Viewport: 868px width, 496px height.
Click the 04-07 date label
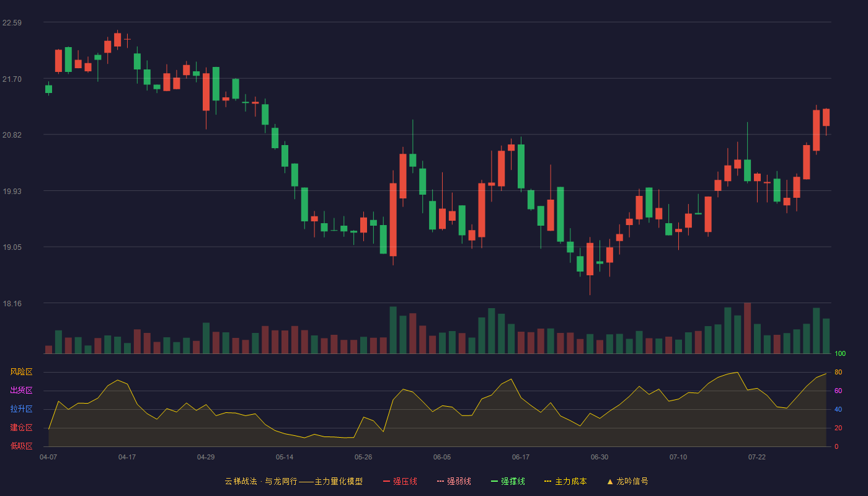[x=48, y=457]
